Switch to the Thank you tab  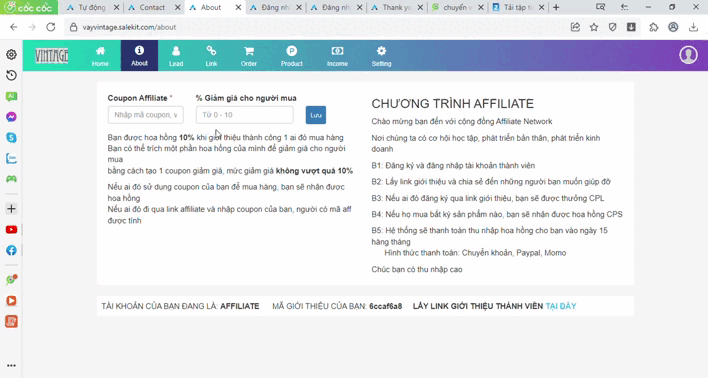(x=396, y=7)
